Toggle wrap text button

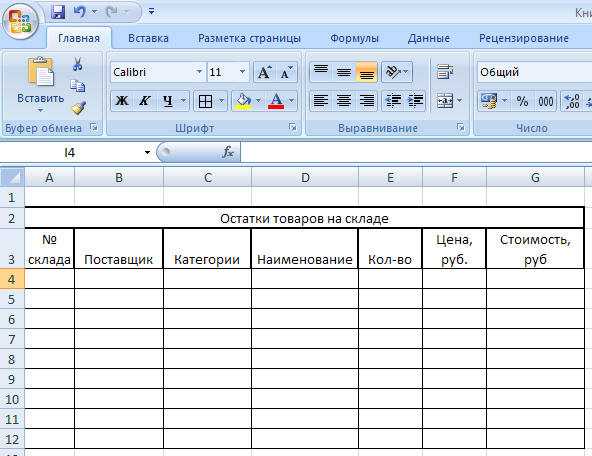(445, 72)
